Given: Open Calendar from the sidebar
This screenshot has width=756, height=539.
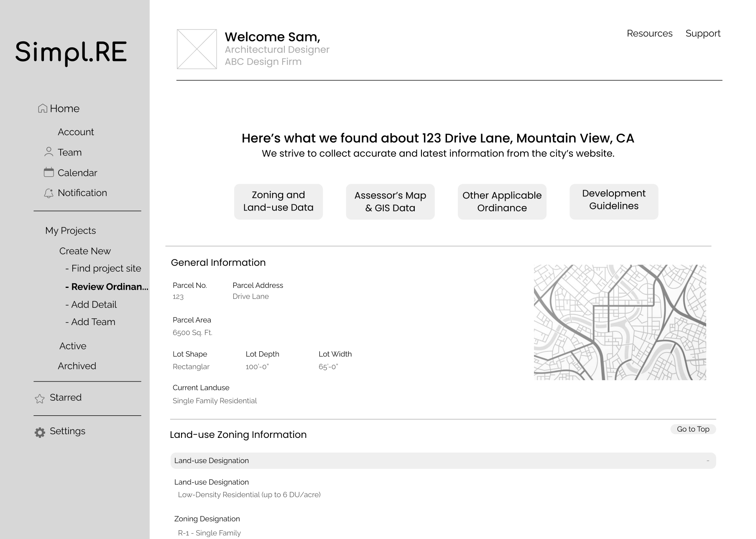Looking at the screenshot, I should coord(77,173).
